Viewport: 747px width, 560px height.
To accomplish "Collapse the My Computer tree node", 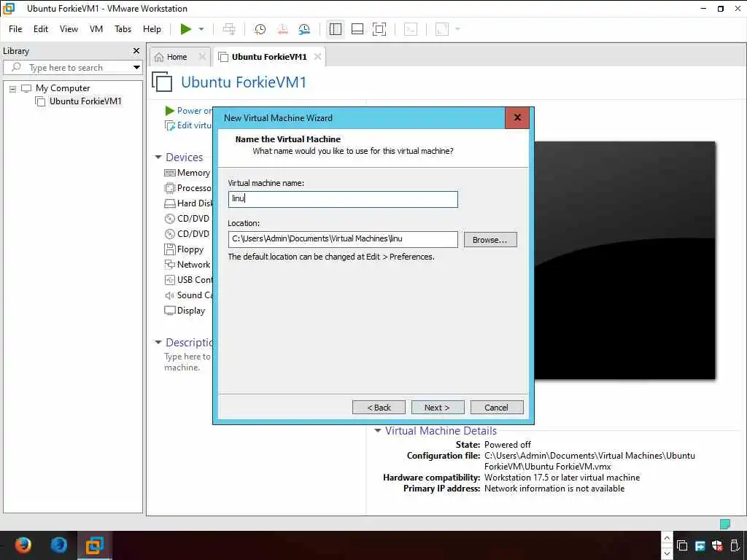I will (13, 88).
